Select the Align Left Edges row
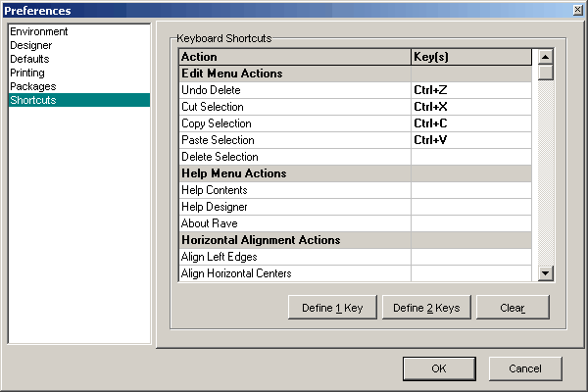 pos(294,257)
